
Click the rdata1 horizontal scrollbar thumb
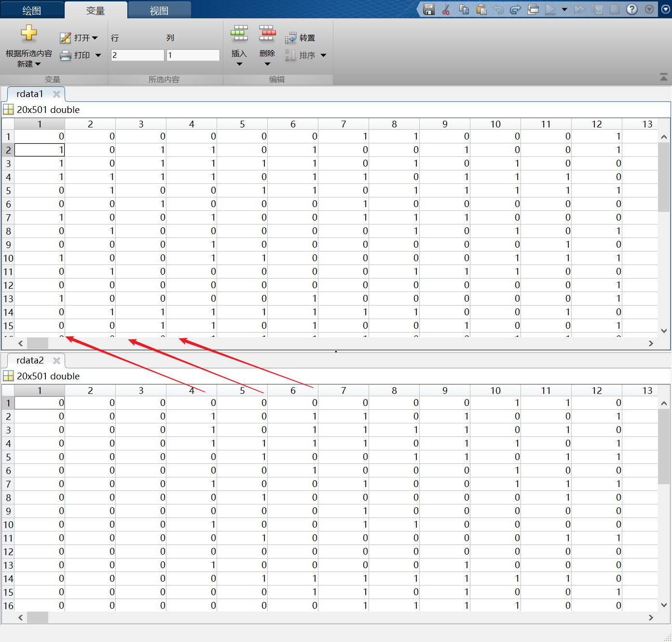[x=38, y=343]
